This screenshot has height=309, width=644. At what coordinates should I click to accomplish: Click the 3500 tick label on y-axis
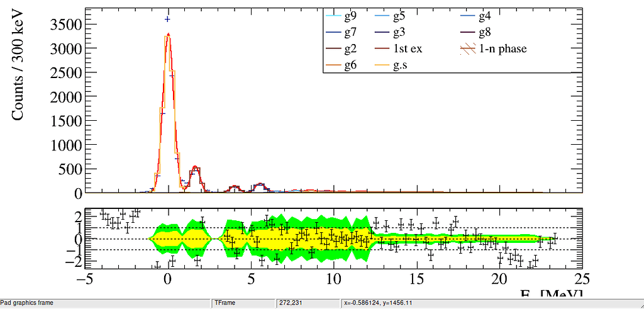tap(65, 24)
